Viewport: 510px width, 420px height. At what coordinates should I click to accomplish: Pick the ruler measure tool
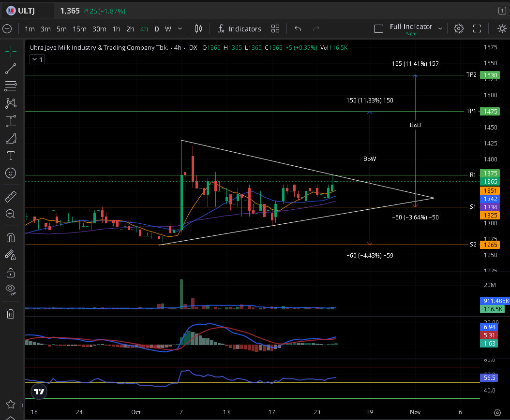pyautogui.click(x=11, y=196)
